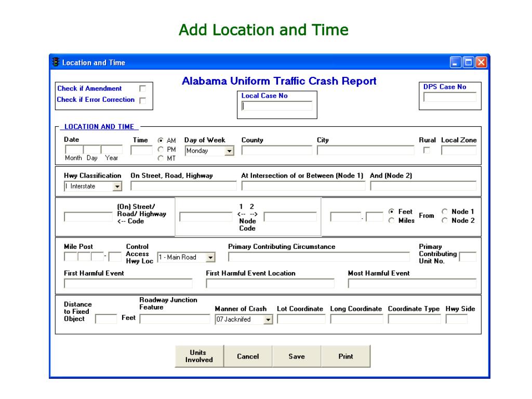Image resolution: width=532 pixels, height=399 pixels.
Task: Select the MT time radio button
Action: tap(161, 158)
